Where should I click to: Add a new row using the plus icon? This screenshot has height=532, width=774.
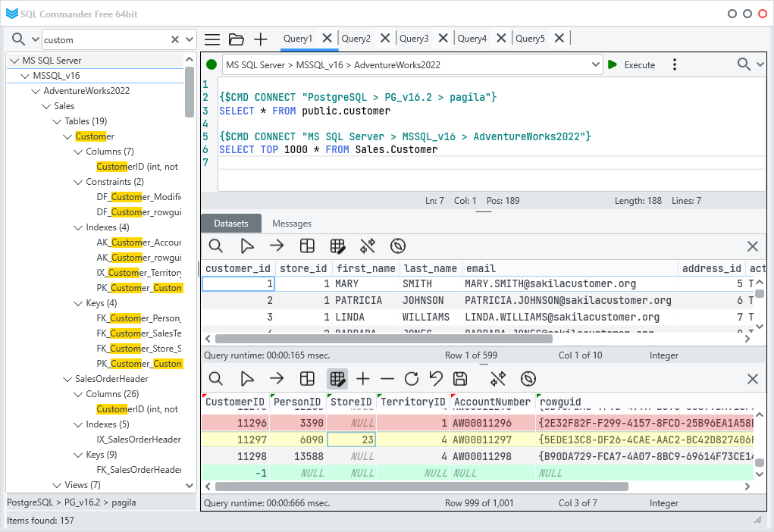pyautogui.click(x=363, y=378)
